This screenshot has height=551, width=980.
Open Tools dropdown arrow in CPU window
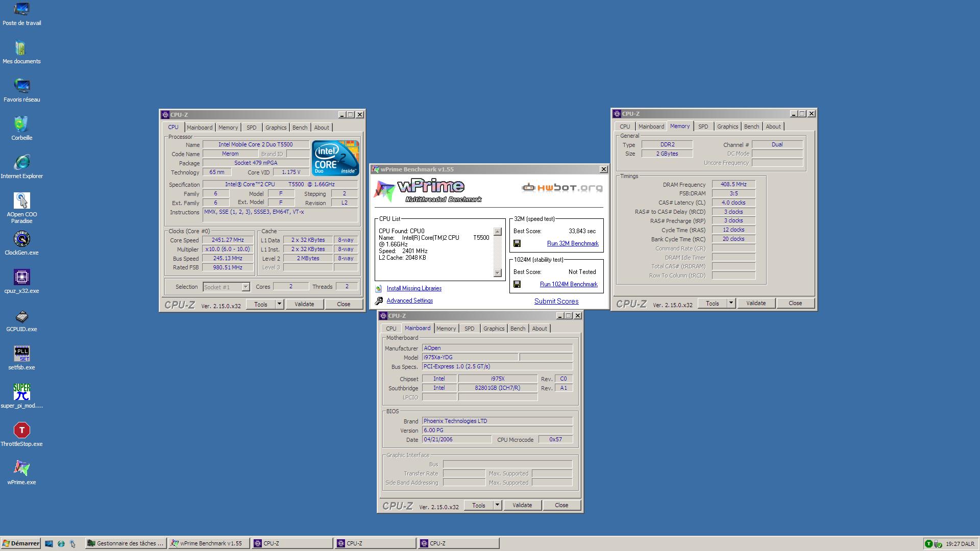coord(279,304)
